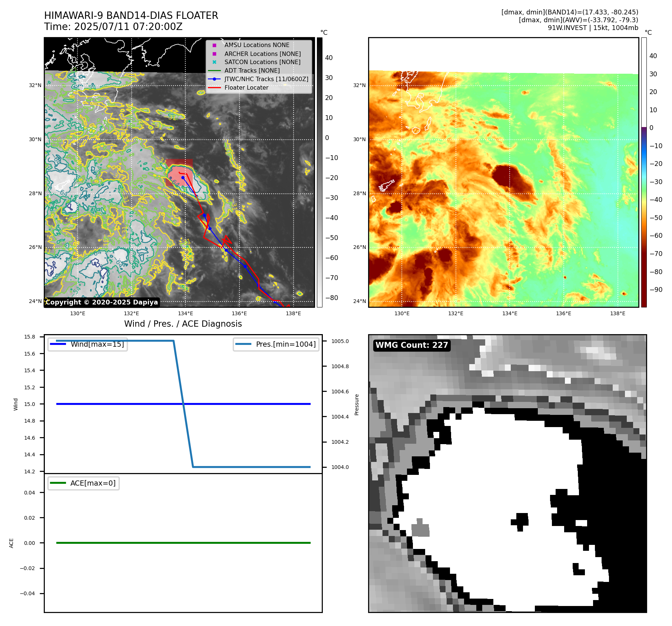Click the Wind[max=15] legend
This screenshot has height=626, width=672.
tap(88, 344)
